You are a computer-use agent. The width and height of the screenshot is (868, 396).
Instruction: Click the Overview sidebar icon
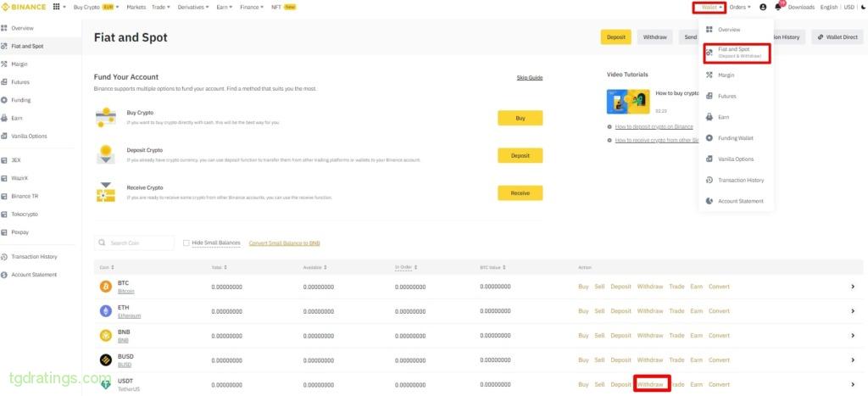coord(4,28)
